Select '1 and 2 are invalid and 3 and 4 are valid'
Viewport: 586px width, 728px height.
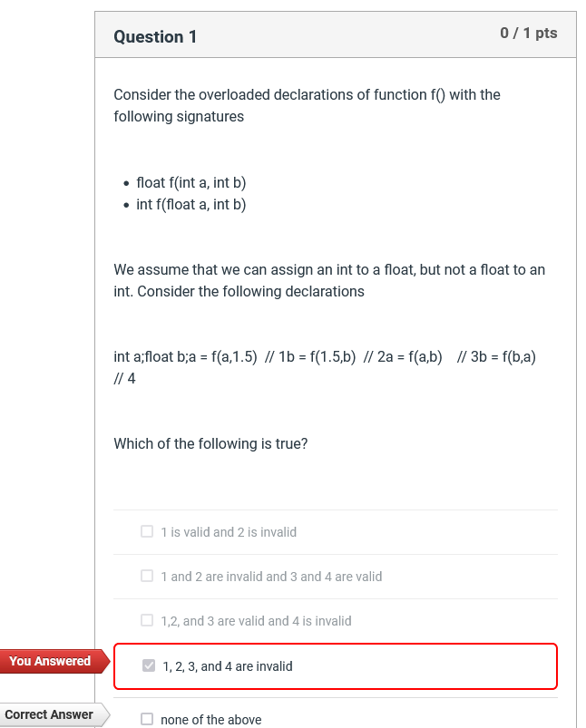pos(146,575)
